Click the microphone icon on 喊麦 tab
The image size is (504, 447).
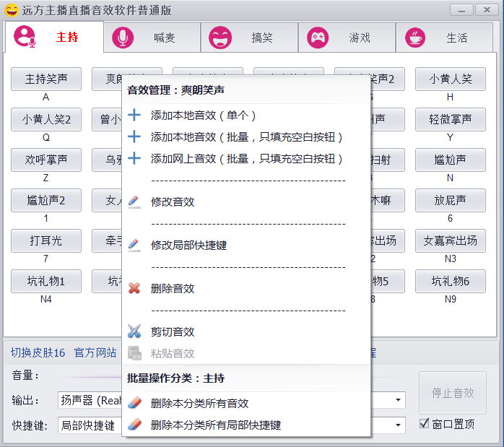[x=123, y=38]
